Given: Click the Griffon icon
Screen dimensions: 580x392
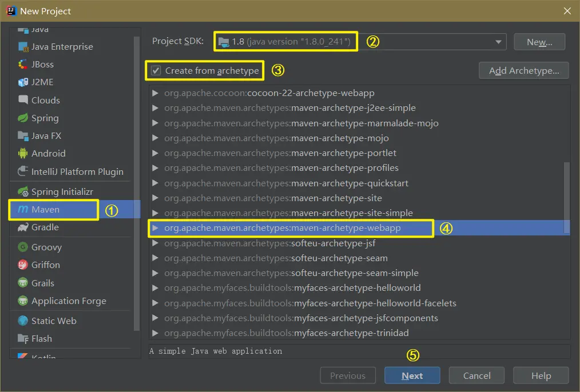Looking at the screenshot, I should (23, 265).
